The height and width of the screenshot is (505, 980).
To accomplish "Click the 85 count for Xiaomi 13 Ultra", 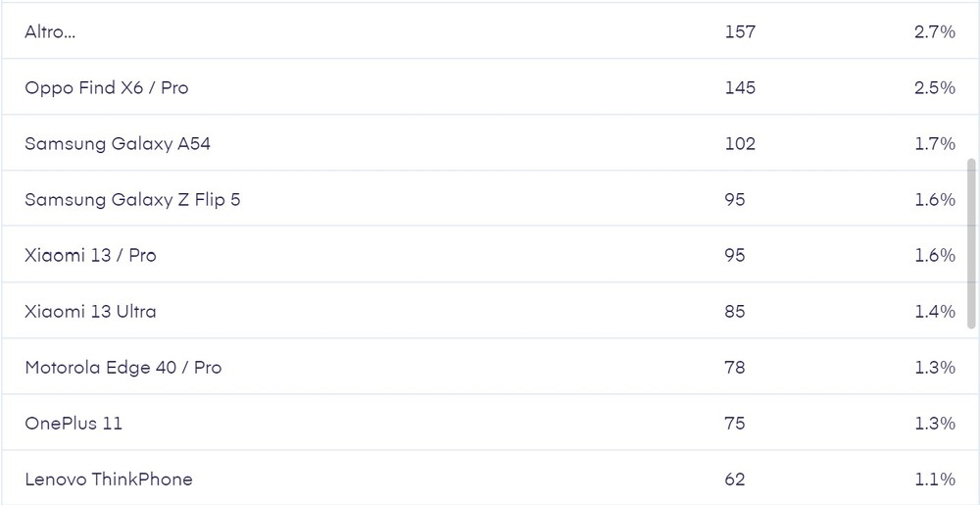I will [x=734, y=312].
